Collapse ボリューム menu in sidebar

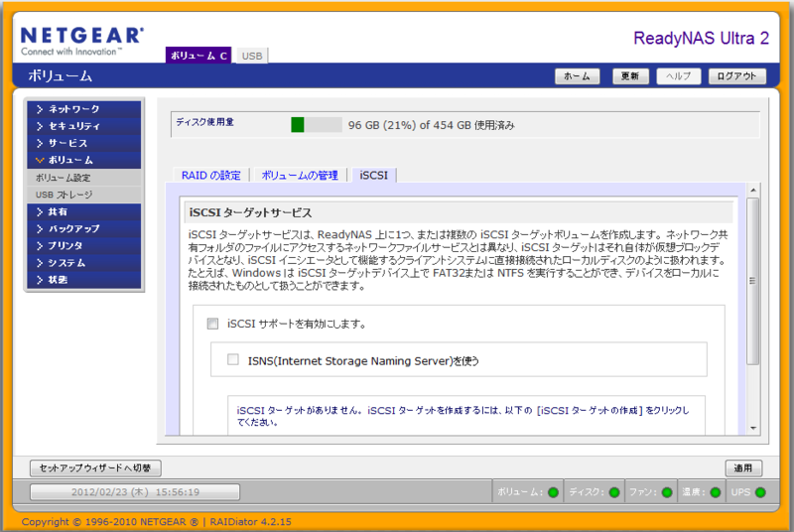[84, 160]
